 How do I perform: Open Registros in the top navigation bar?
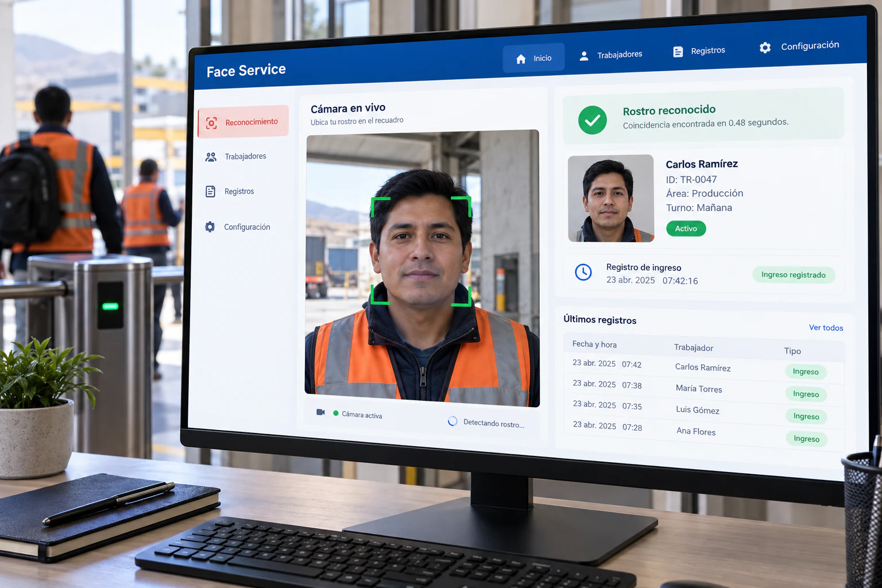pos(699,51)
